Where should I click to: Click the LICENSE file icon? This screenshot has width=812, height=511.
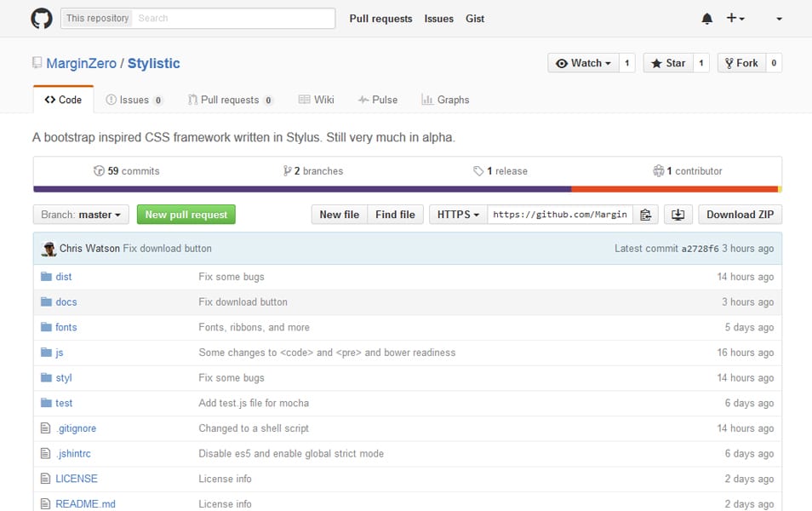click(x=46, y=479)
